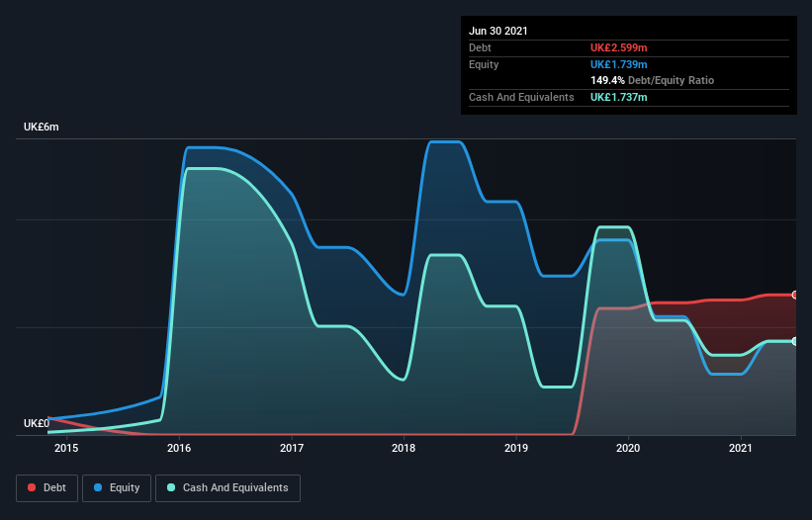This screenshot has width=812, height=520.
Task: Toggle the Equity legend button
Action: pyautogui.click(x=117, y=488)
